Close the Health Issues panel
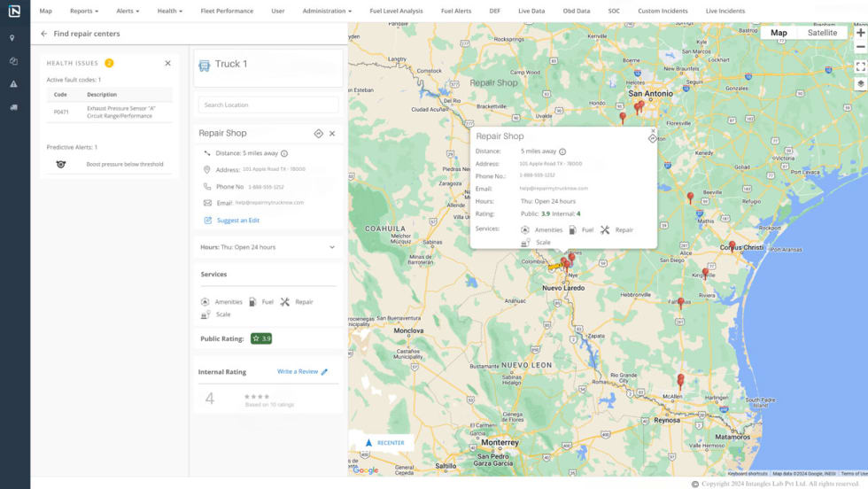868x489 pixels. 168,64
